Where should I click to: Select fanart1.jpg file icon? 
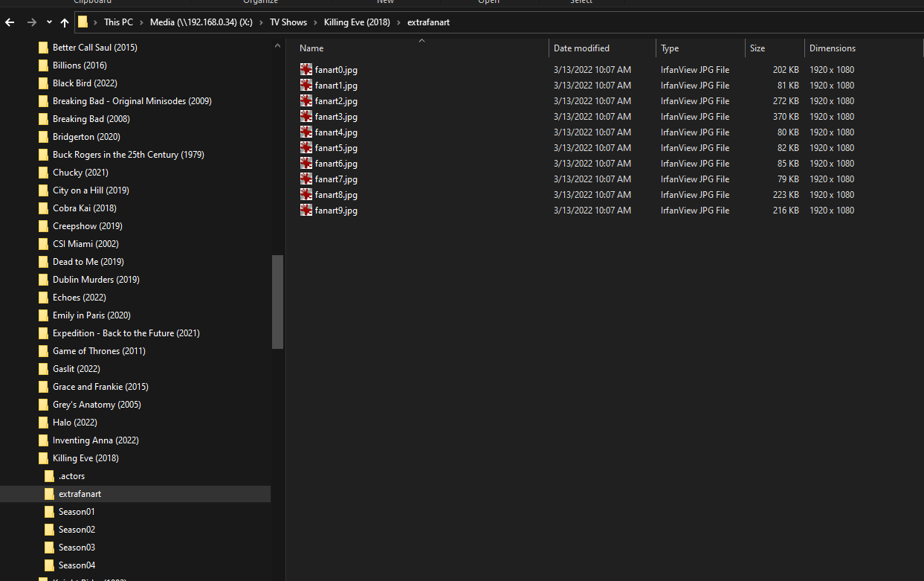point(306,85)
